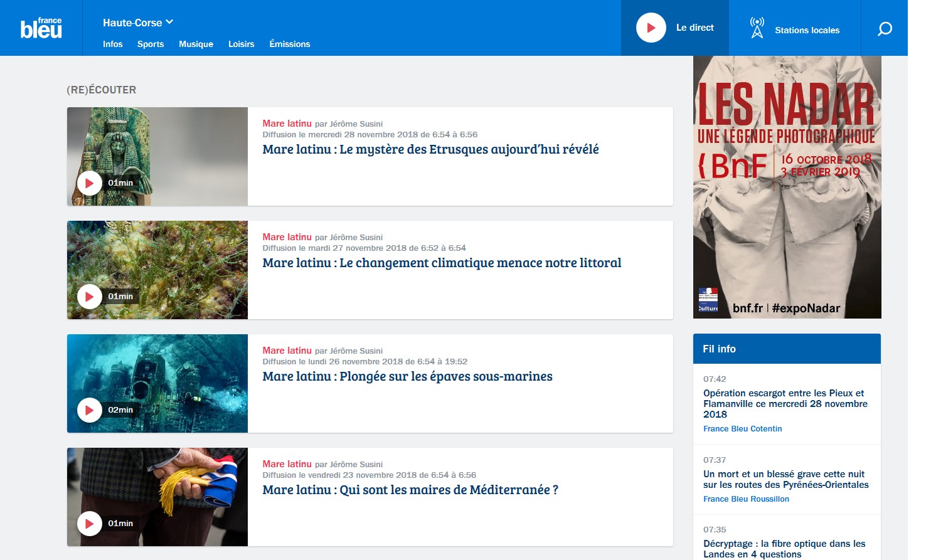Open Opération escargot entre les Pieux news
The image size is (926, 560).
785,404
